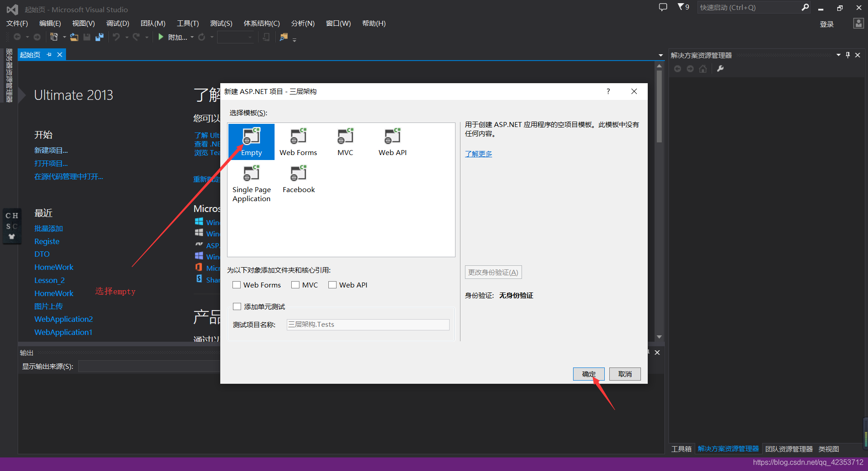Open the document tab list dropdown
This screenshot has width=868, height=471.
click(x=661, y=55)
